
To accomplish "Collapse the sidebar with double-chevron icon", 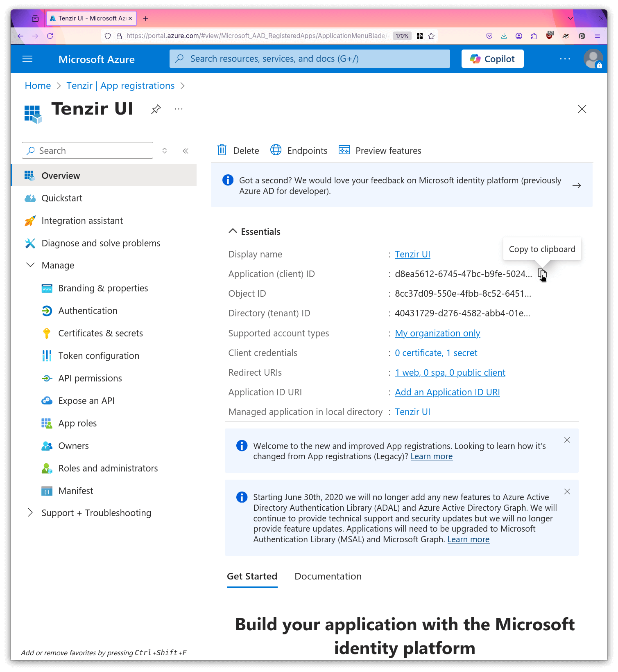I will click(186, 151).
